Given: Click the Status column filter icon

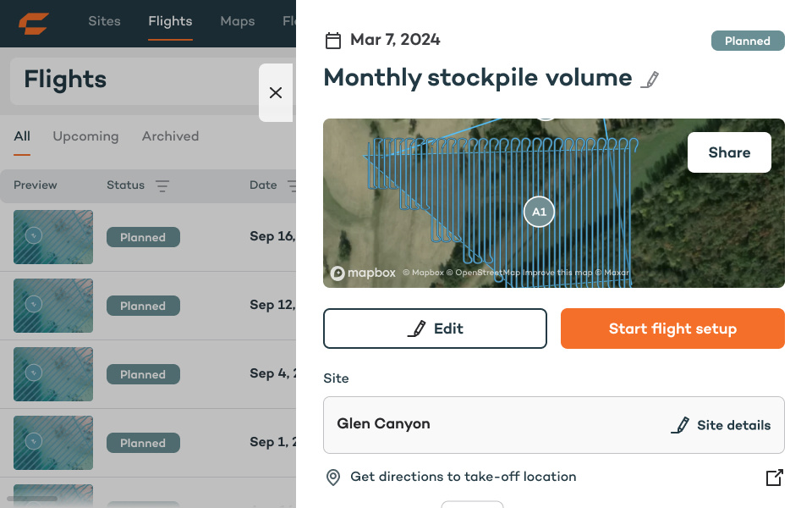Looking at the screenshot, I should point(162,185).
